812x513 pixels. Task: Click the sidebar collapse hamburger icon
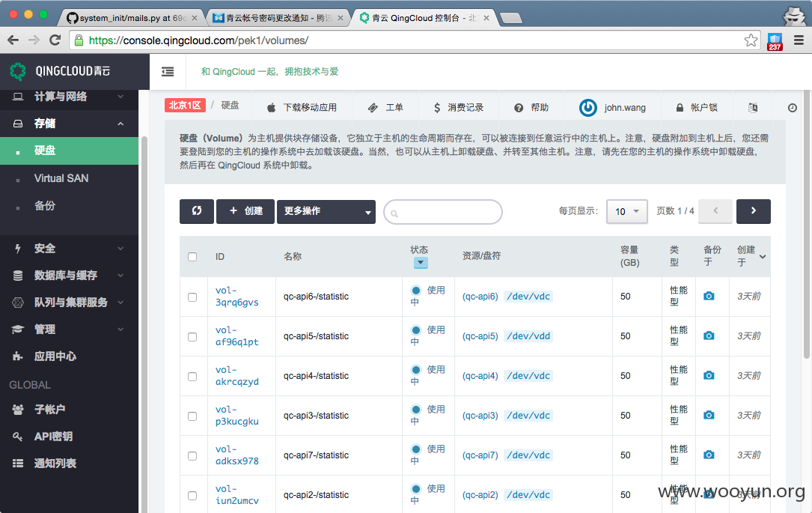point(168,71)
